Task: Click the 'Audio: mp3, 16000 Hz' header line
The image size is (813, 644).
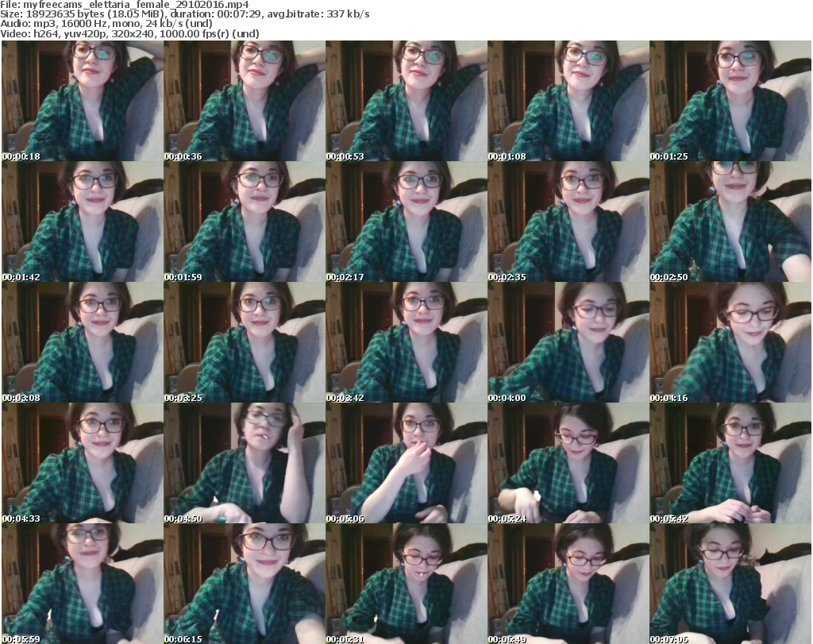Action: click(106, 24)
